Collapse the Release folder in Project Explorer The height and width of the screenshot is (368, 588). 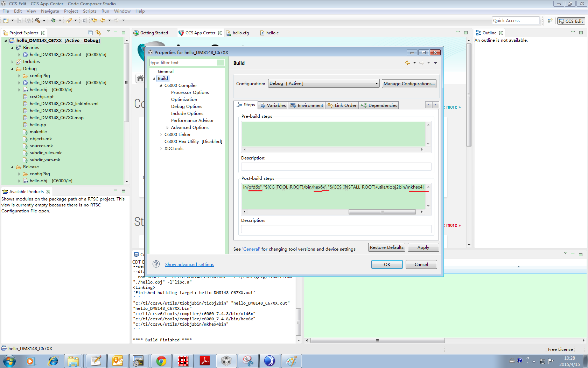pyautogui.click(x=12, y=167)
